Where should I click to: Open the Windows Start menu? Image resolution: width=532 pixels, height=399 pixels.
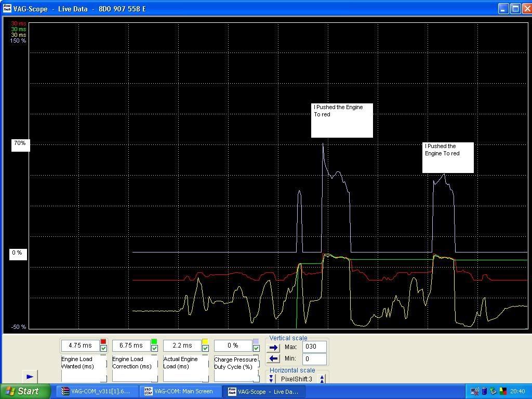[23, 391]
